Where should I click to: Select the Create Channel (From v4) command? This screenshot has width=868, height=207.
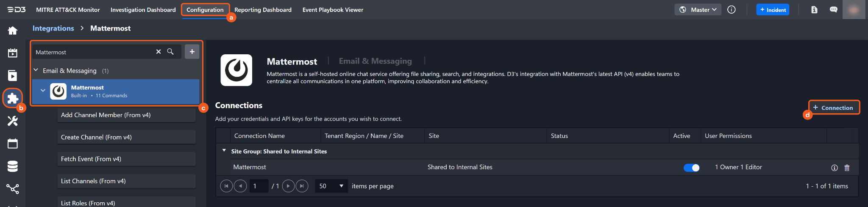[x=126, y=137]
